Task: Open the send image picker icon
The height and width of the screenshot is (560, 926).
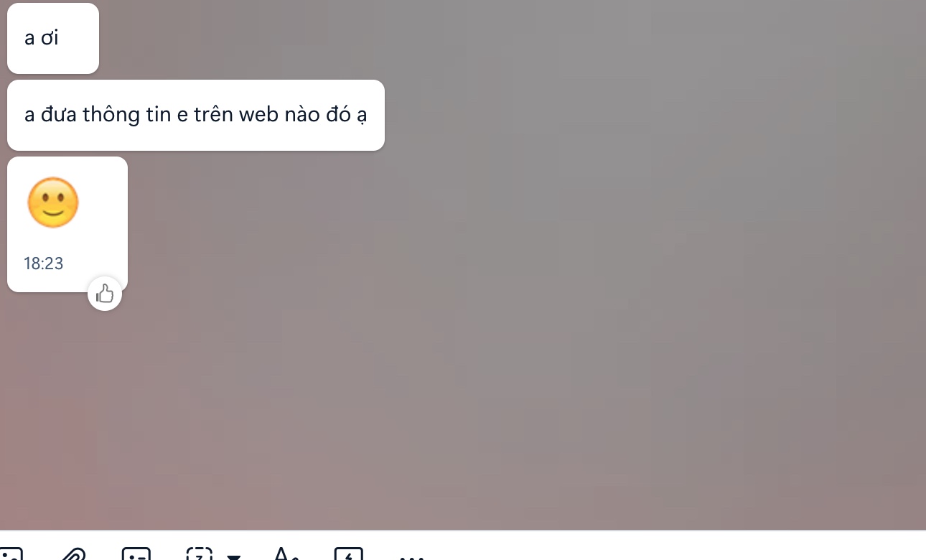Action: [10, 554]
